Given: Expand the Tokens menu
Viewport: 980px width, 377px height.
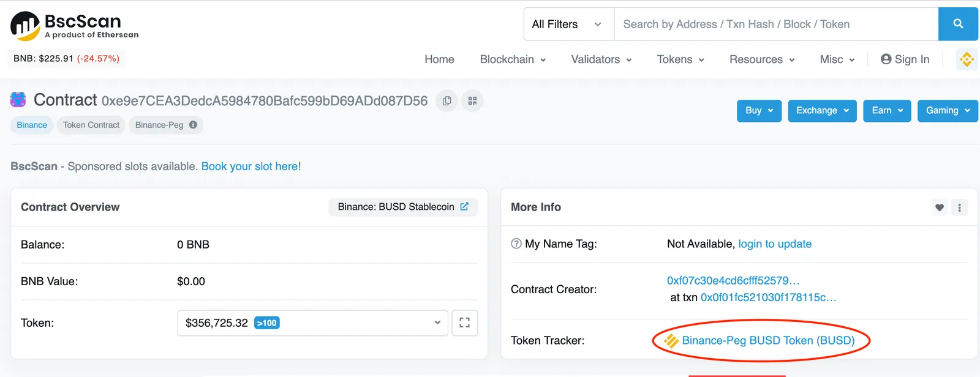Looking at the screenshot, I should [680, 59].
